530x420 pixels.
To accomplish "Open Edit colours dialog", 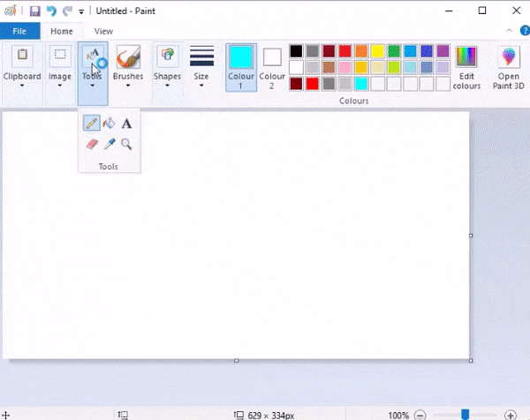I will tap(466, 68).
